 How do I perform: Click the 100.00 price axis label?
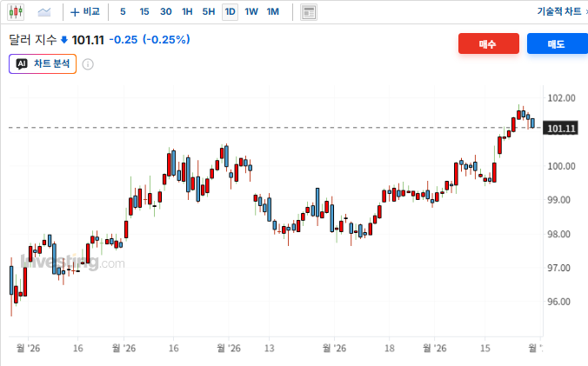[x=561, y=166]
